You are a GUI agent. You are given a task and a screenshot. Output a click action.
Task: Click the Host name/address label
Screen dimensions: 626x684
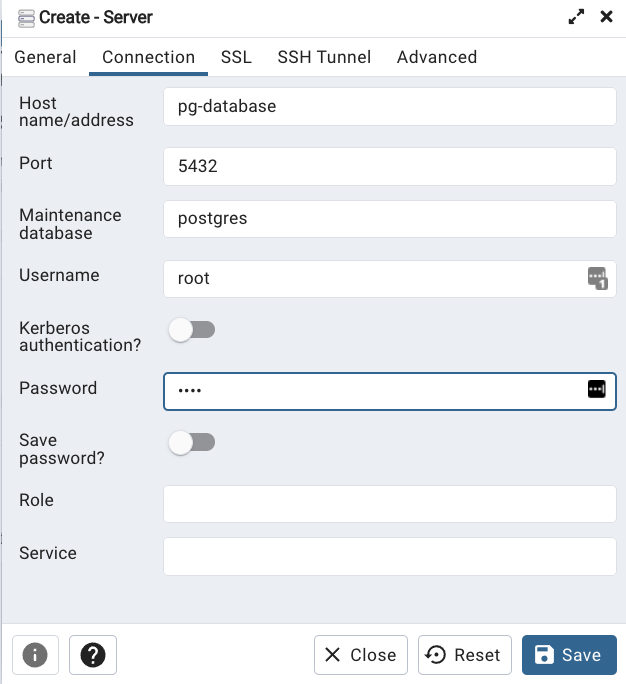(76, 112)
